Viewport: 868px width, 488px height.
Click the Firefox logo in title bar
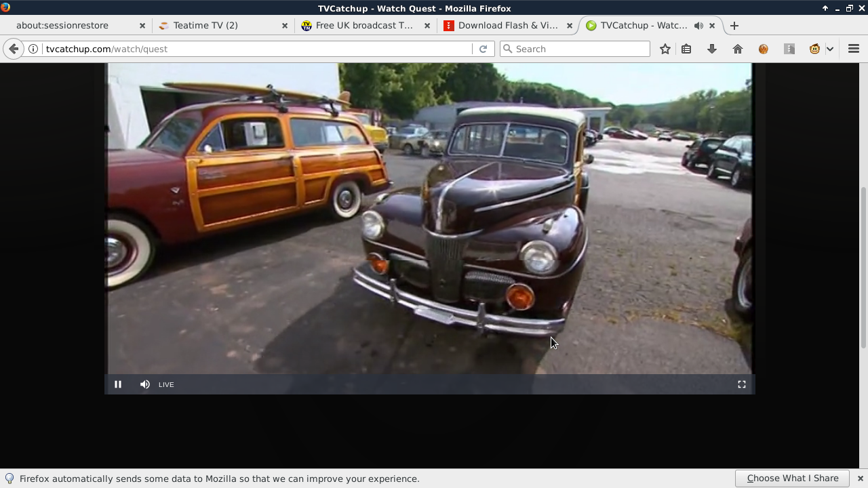(x=5, y=8)
